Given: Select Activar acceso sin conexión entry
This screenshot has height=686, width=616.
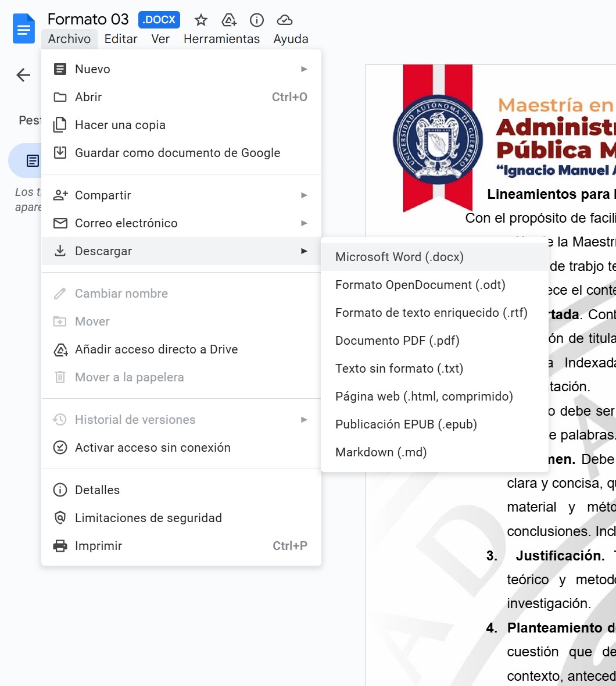Looking at the screenshot, I should pyautogui.click(x=181, y=448).
